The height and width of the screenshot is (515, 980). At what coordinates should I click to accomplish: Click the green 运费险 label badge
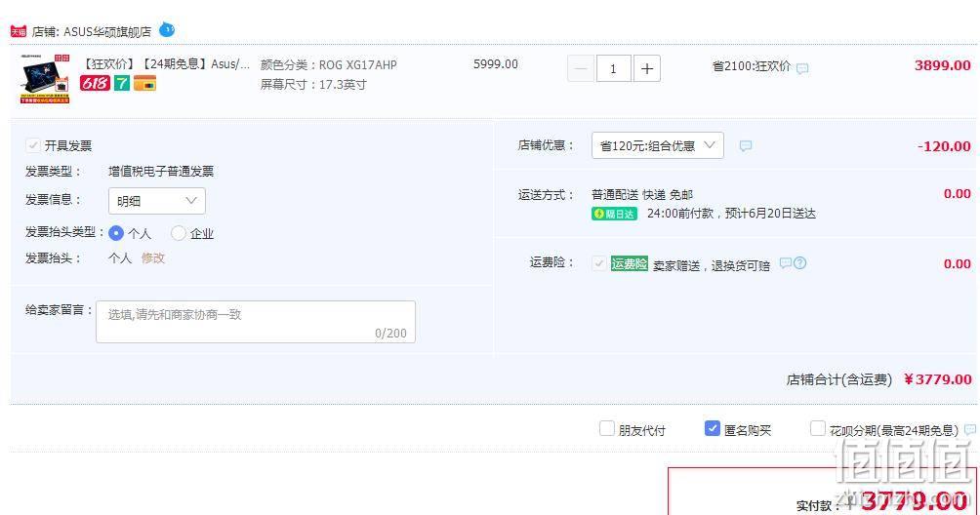click(630, 263)
